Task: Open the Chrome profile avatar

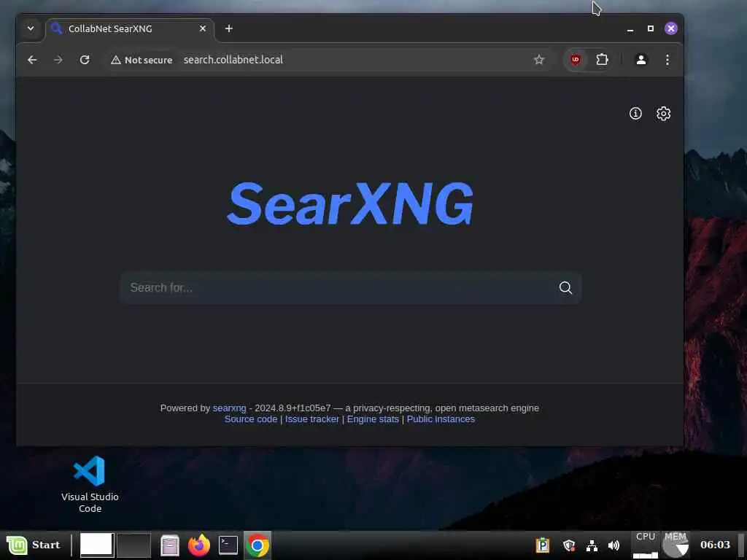Action: [x=640, y=60]
